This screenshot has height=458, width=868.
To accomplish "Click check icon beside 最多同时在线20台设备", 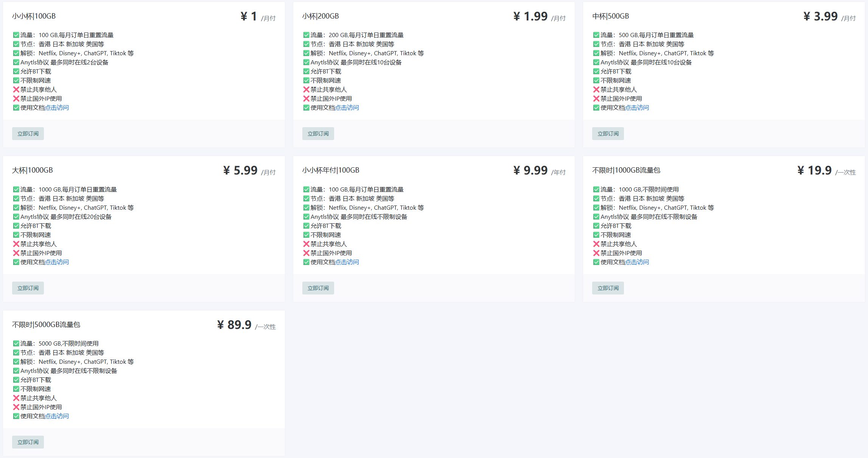I will point(16,217).
